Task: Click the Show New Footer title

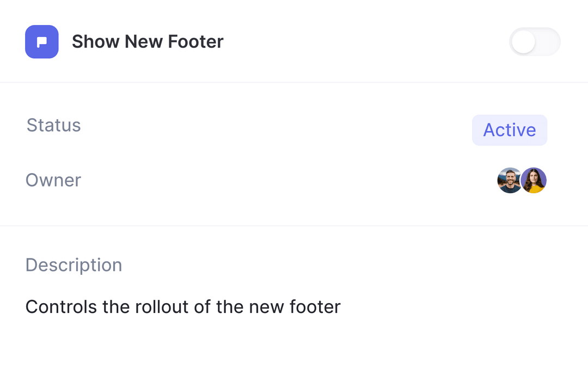Action: click(x=148, y=41)
